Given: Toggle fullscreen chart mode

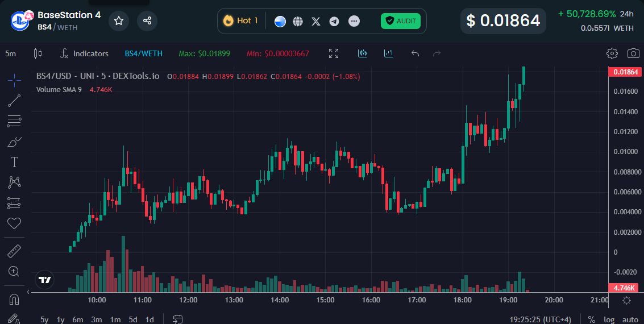Looking at the screenshot, I should tap(334, 53).
